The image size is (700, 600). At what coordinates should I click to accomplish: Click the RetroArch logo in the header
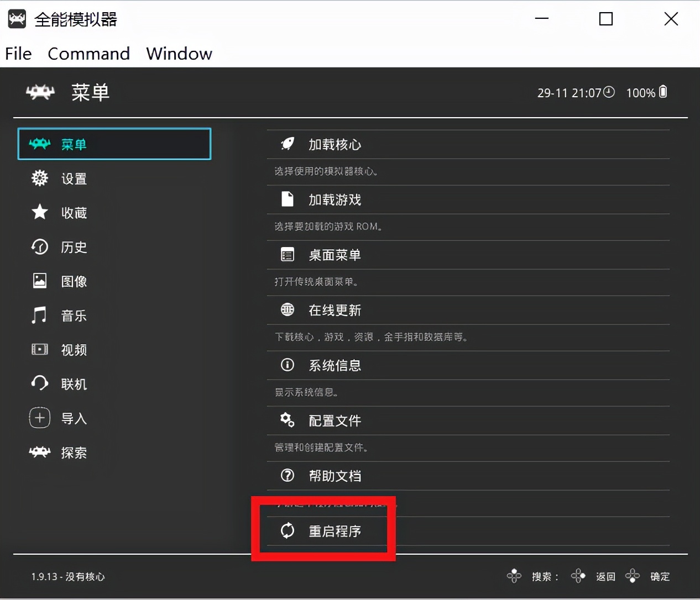[39, 92]
